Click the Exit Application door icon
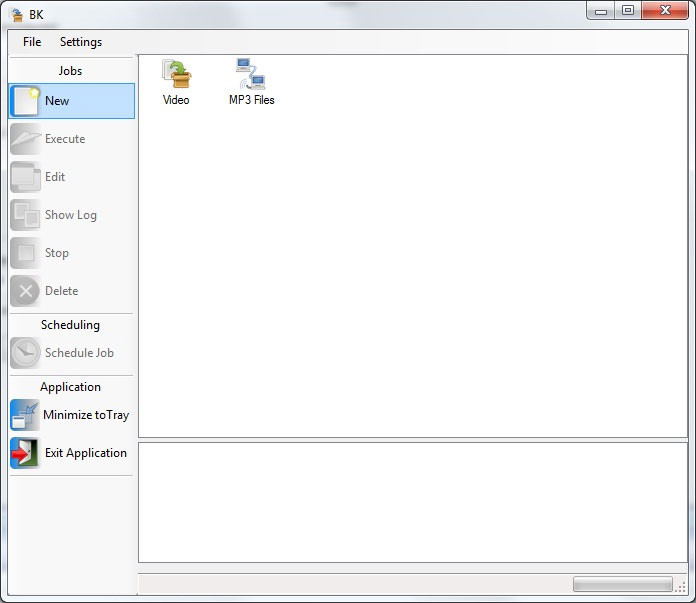The image size is (696, 603). pos(25,453)
